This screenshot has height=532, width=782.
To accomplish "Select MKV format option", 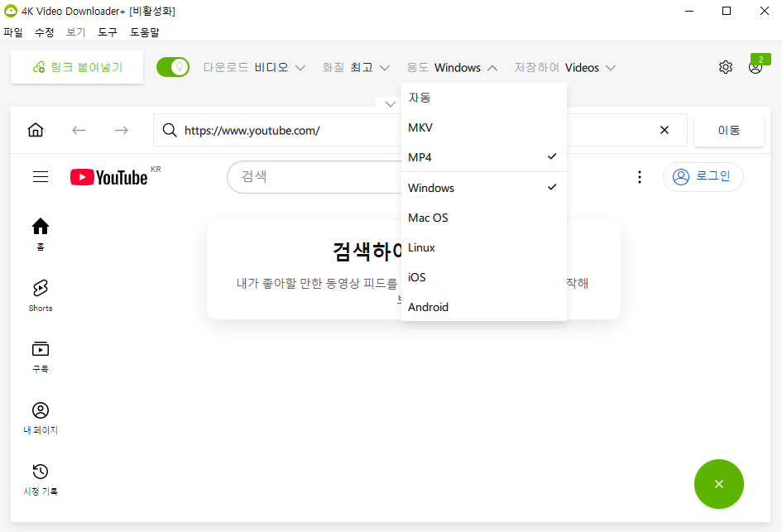I will click(x=484, y=127).
